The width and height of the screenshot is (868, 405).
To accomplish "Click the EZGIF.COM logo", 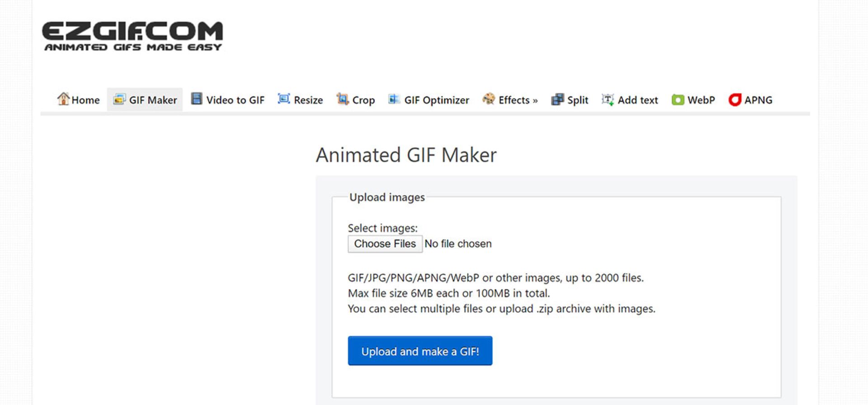I will [x=132, y=36].
